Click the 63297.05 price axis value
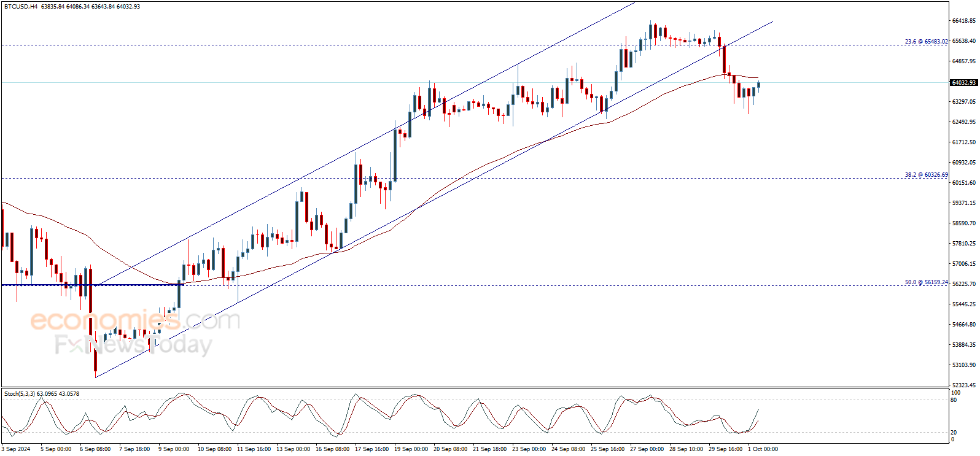The width and height of the screenshot is (980, 456). pos(963,102)
